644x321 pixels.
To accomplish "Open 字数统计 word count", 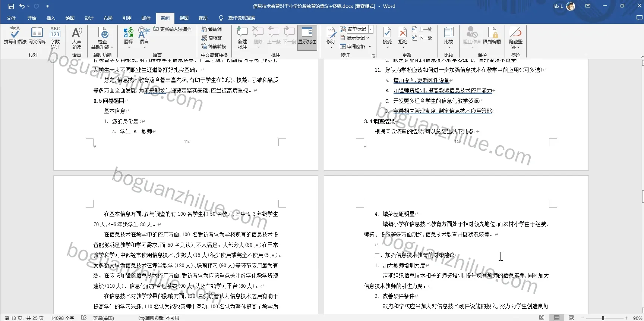I will click(55, 38).
